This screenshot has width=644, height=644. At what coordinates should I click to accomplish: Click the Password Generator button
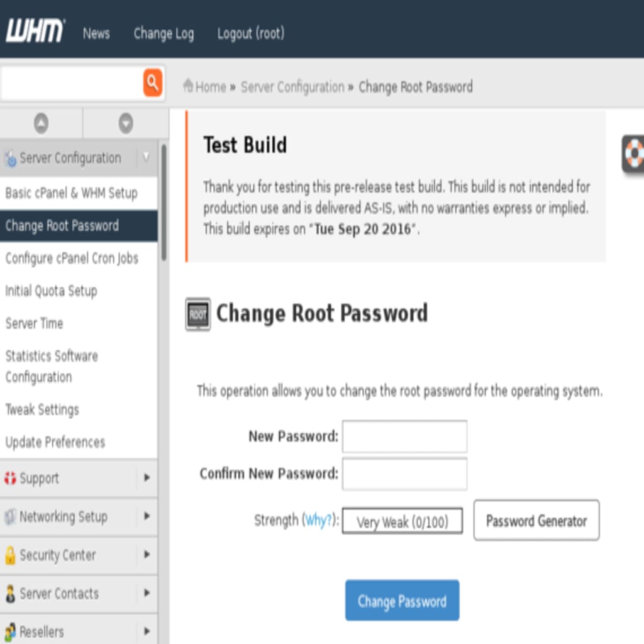click(x=536, y=520)
